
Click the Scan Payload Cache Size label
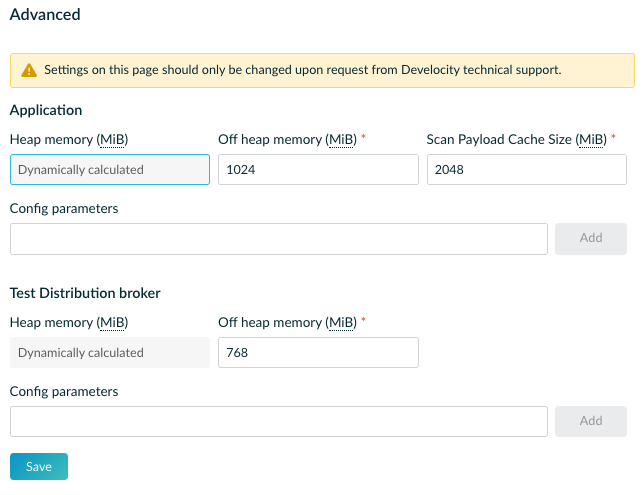515,140
